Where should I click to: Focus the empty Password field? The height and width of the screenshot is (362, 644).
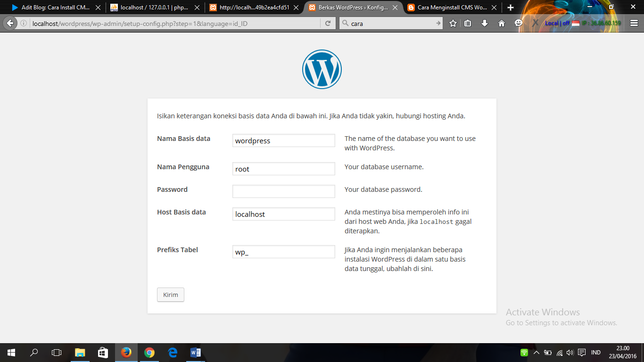point(284,191)
